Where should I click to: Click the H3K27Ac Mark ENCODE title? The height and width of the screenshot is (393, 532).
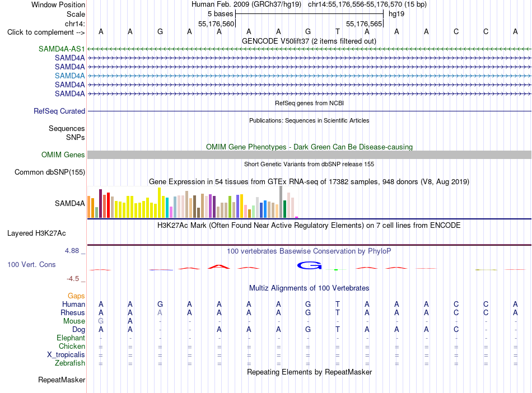point(309,226)
